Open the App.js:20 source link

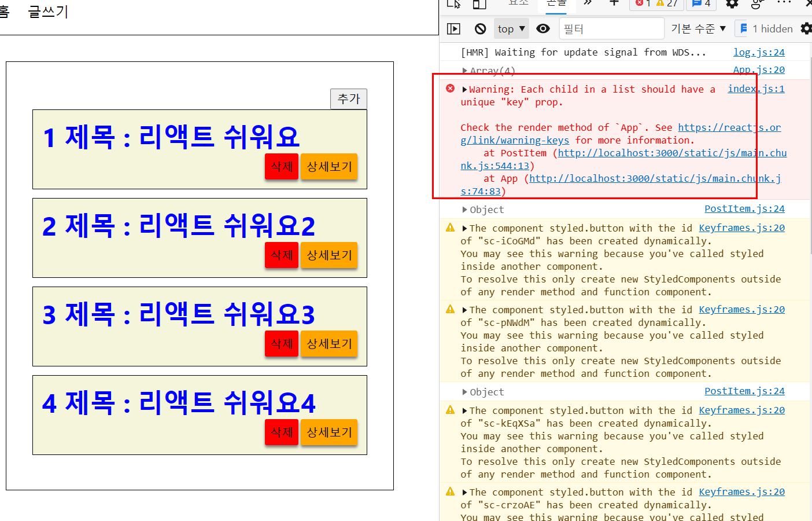(759, 70)
